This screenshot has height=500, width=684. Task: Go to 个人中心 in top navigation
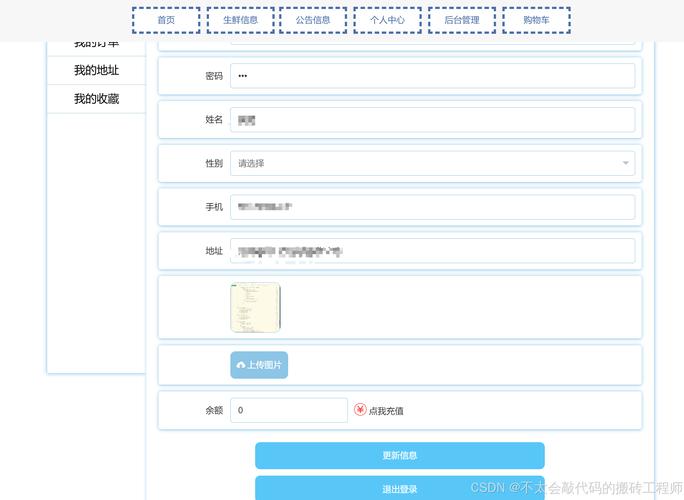(387, 20)
